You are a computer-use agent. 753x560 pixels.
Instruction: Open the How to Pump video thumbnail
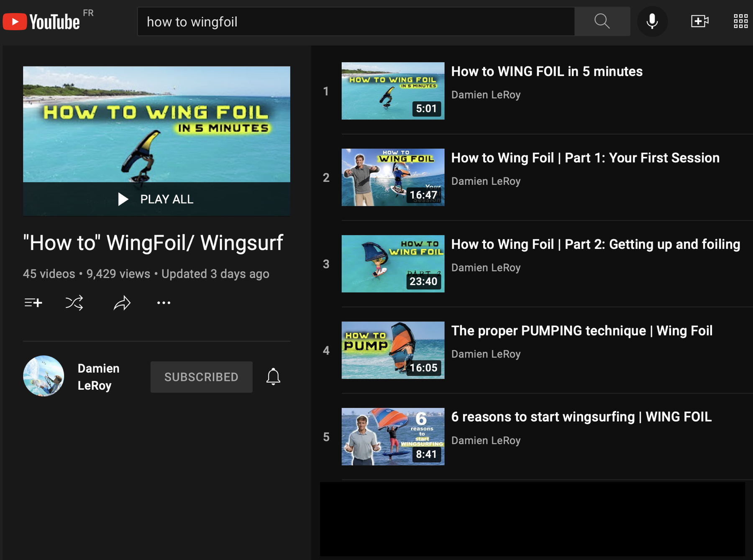point(393,350)
